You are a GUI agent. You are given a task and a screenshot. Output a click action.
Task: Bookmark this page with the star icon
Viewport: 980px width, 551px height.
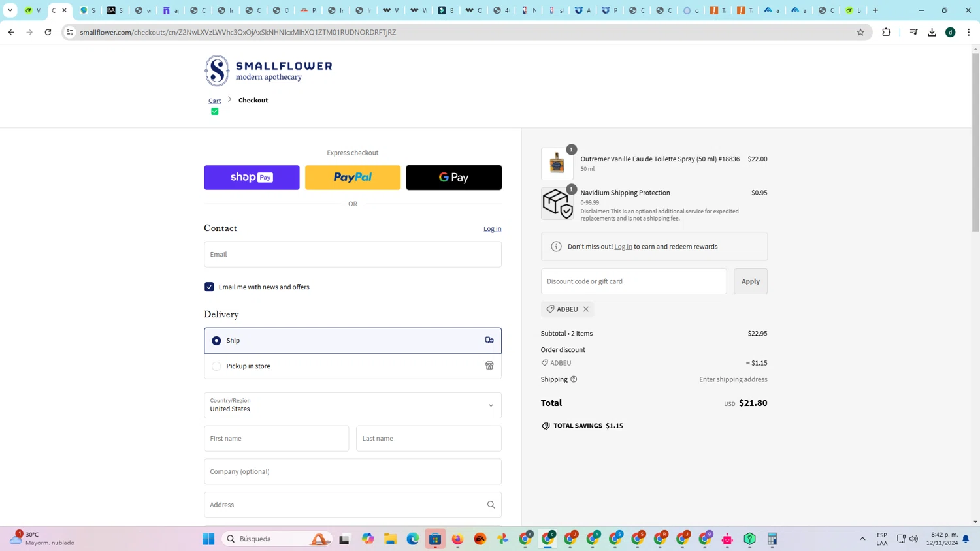(860, 32)
